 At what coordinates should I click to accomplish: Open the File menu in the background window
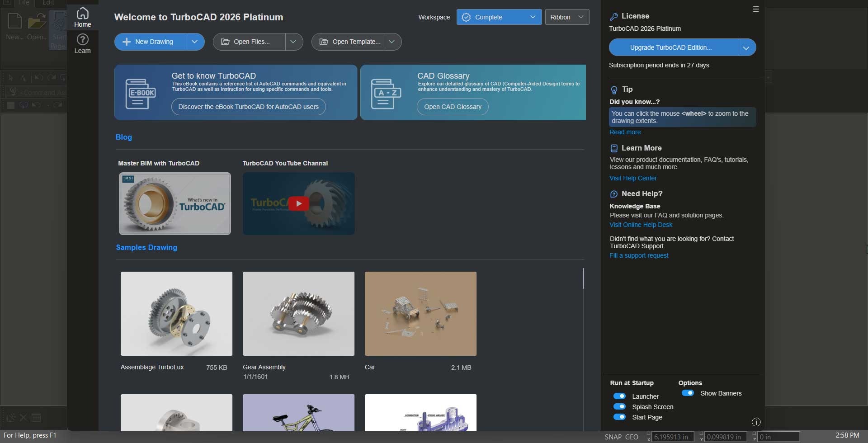pos(24,3)
